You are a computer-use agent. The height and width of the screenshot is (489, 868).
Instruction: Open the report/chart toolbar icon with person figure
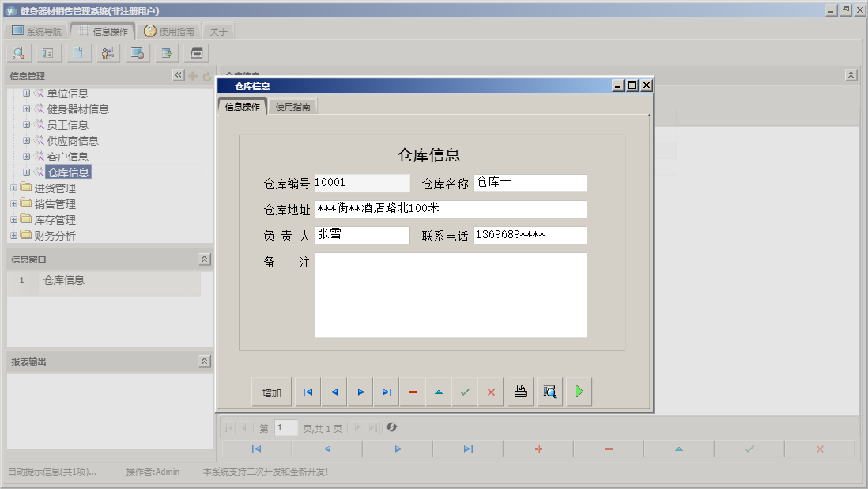point(108,52)
